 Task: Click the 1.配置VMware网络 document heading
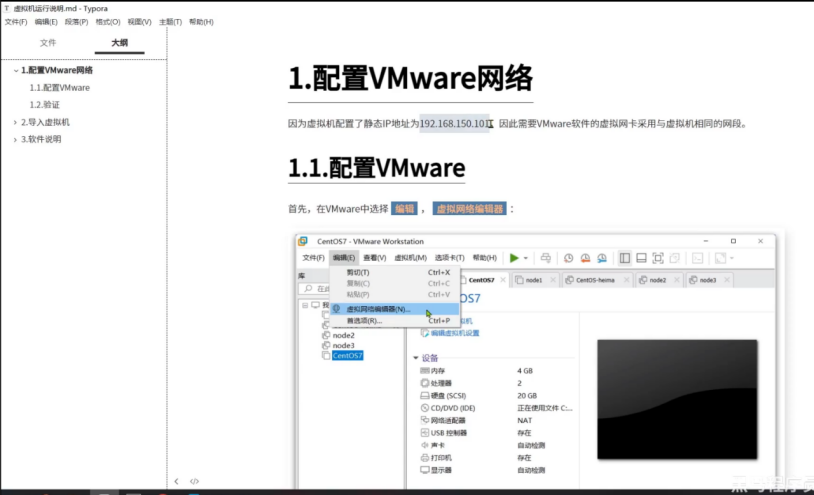(x=410, y=78)
